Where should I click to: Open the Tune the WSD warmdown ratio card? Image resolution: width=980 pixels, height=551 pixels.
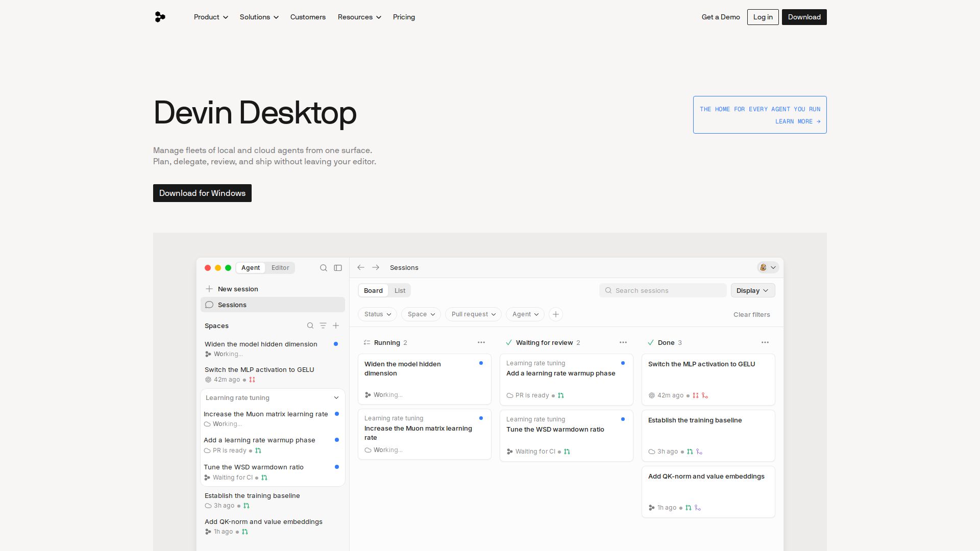(x=567, y=436)
